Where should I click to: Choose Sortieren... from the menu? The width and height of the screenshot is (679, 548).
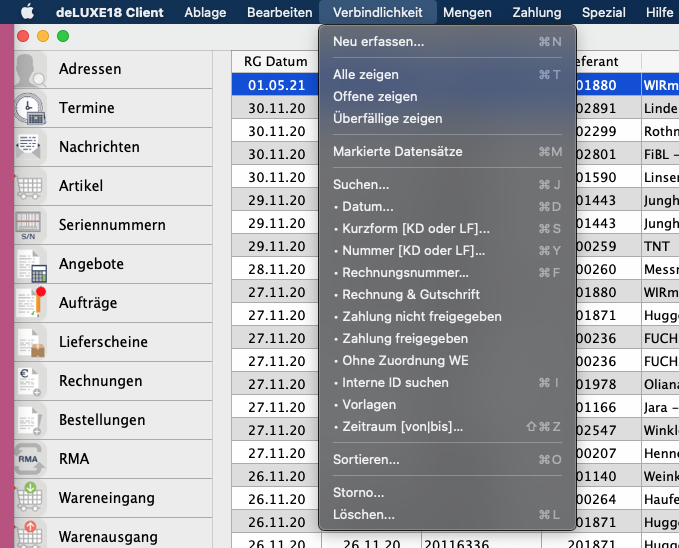click(447, 460)
